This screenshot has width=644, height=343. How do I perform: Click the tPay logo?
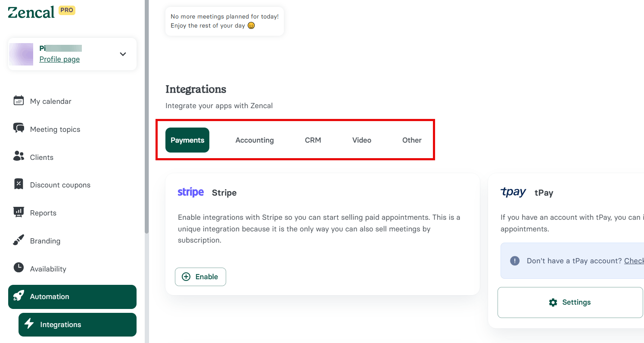click(x=513, y=192)
